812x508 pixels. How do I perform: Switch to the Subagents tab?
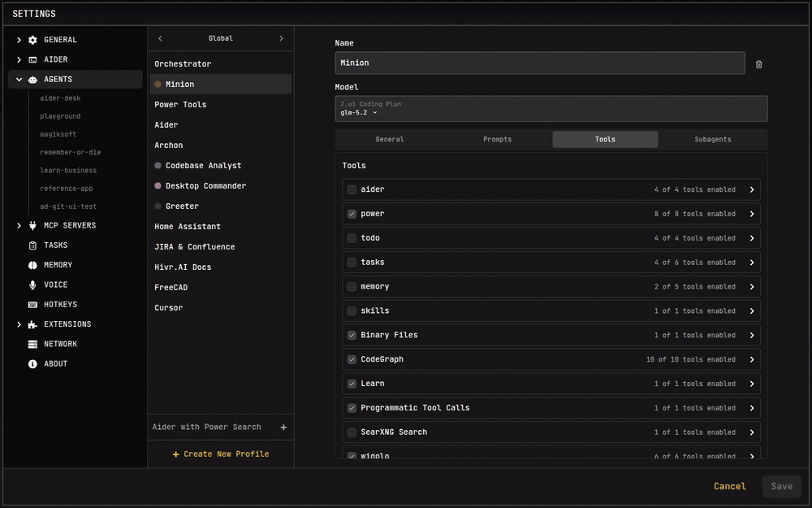tap(713, 140)
